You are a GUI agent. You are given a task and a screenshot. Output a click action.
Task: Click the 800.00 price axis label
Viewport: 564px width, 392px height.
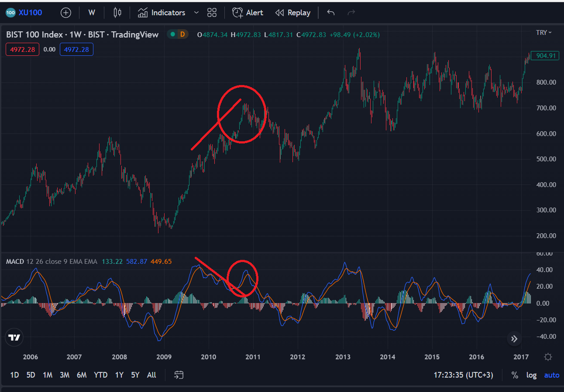click(546, 82)
